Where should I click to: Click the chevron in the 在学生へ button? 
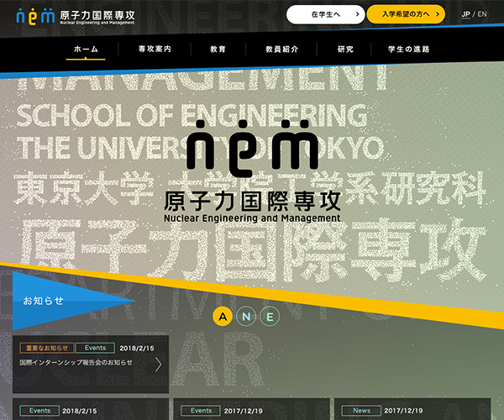point(357,14)
